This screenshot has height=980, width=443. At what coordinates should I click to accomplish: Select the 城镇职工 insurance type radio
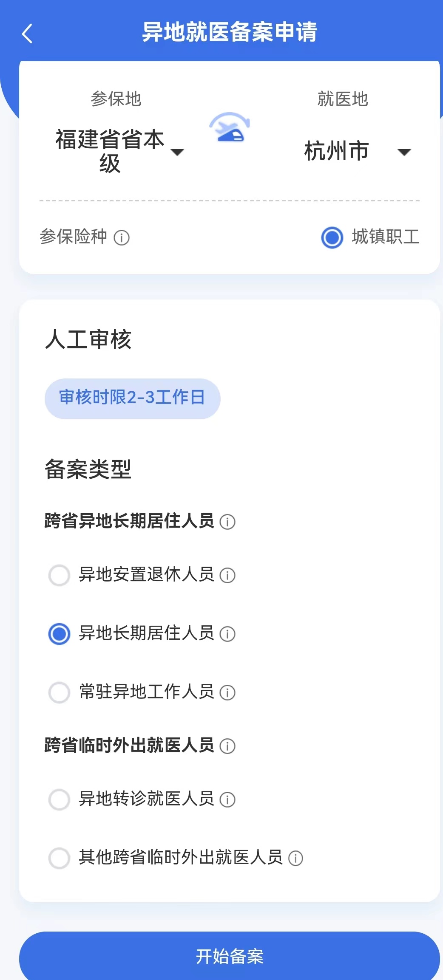pos(332,237)
